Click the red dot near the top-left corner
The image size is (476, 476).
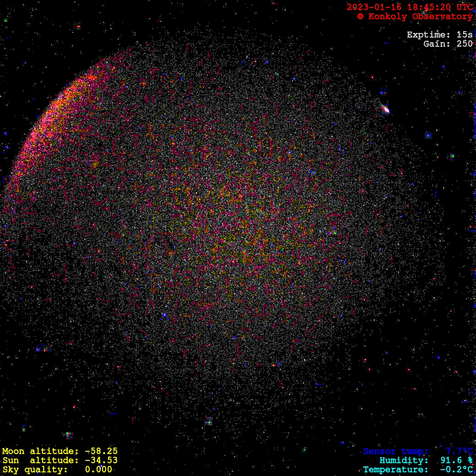pos(78,27)
